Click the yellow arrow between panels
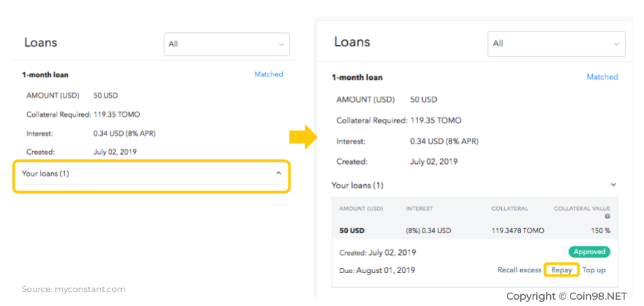The height and width of the screenshot is (306, 644). pyautogui.click(x=304, y=137)
